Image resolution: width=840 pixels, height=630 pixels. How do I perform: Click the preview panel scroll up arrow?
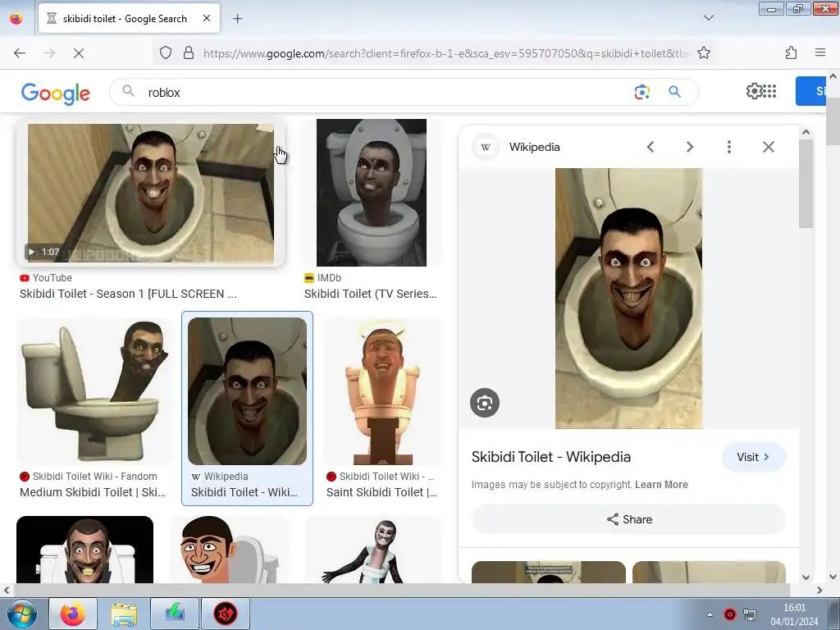[x=806, y=132]
